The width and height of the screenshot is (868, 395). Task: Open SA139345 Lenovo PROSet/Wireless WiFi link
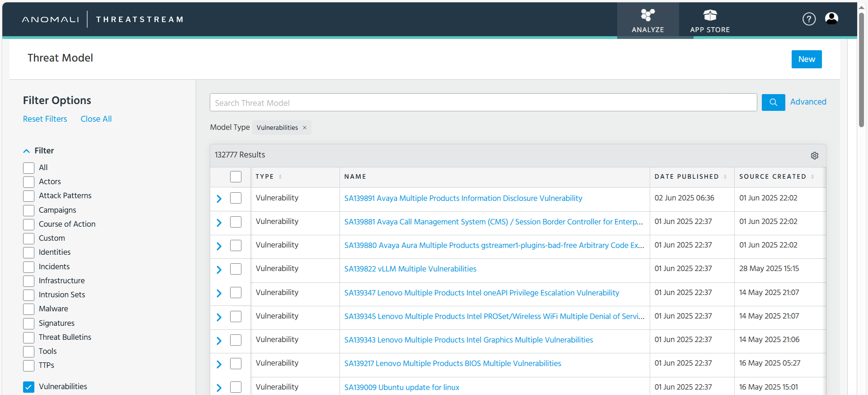(494, 316)
